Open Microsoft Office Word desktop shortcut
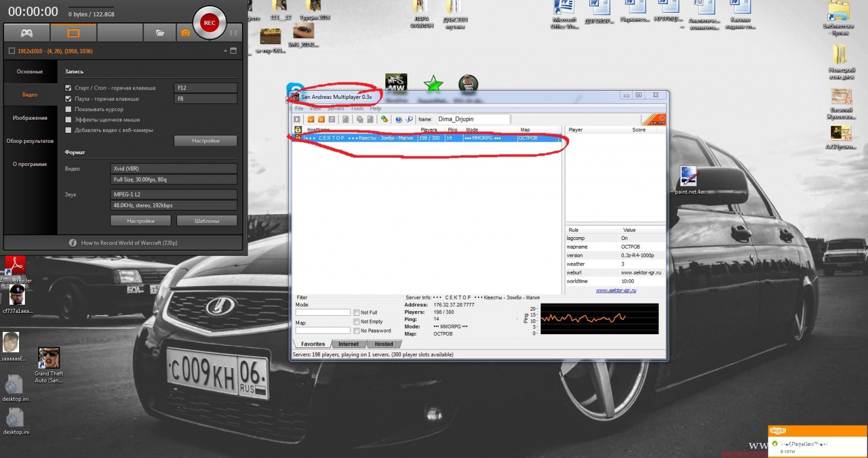The width and height of the screenshot is (868, 458). 565,16
